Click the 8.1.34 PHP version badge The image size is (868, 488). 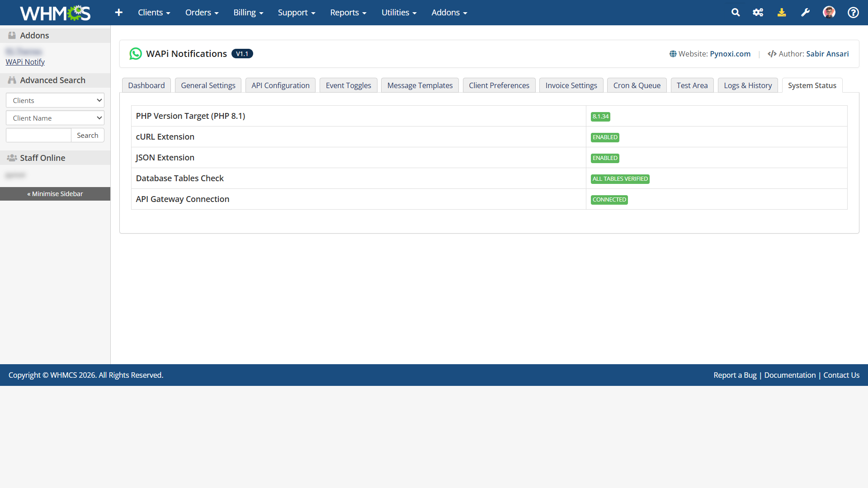[x=600, y=117]
